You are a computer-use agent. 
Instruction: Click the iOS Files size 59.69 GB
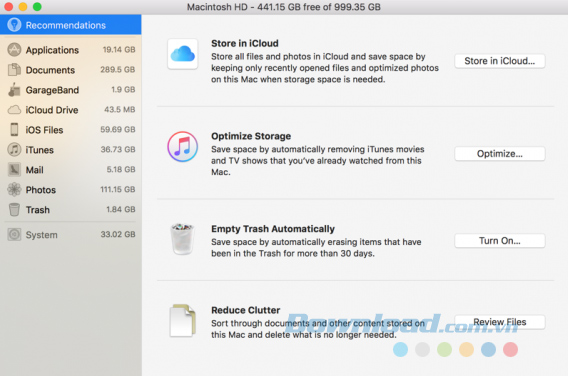point(117,129)
